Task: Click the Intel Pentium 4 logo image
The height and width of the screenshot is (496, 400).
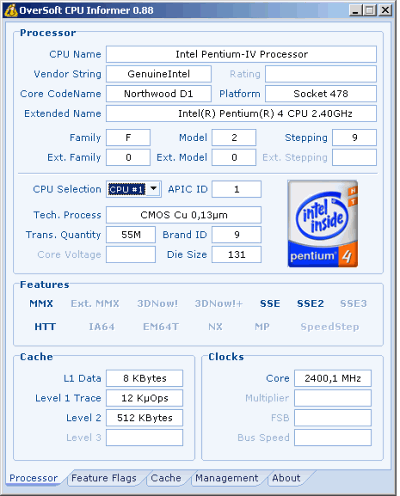Action: click(323, 224)
